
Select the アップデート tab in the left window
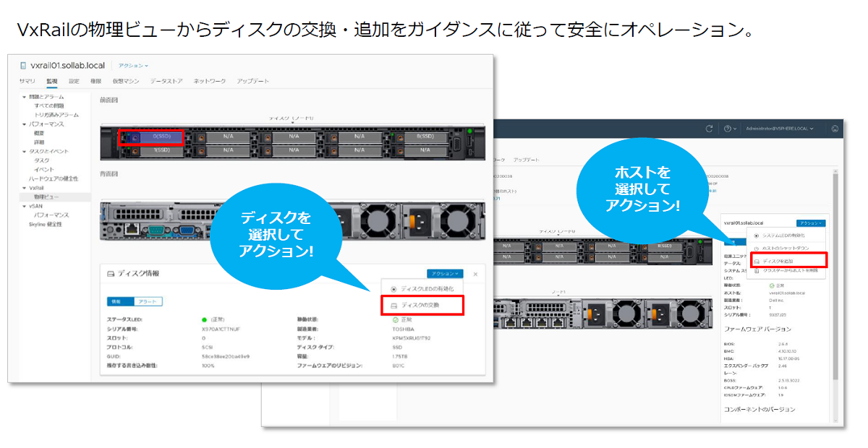[x=252, y=81]
